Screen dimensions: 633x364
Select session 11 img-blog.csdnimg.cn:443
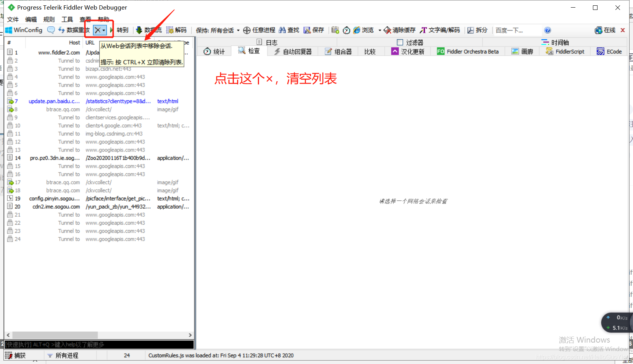point(99,134)
